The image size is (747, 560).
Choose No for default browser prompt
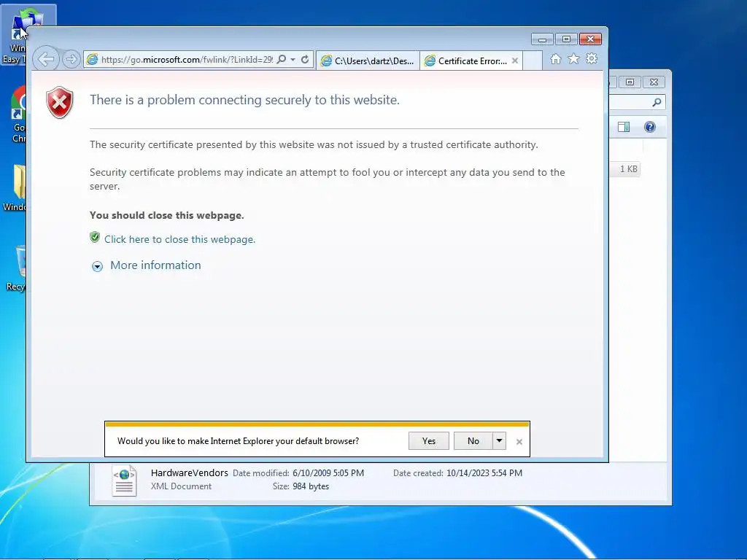tap(473, 441)
